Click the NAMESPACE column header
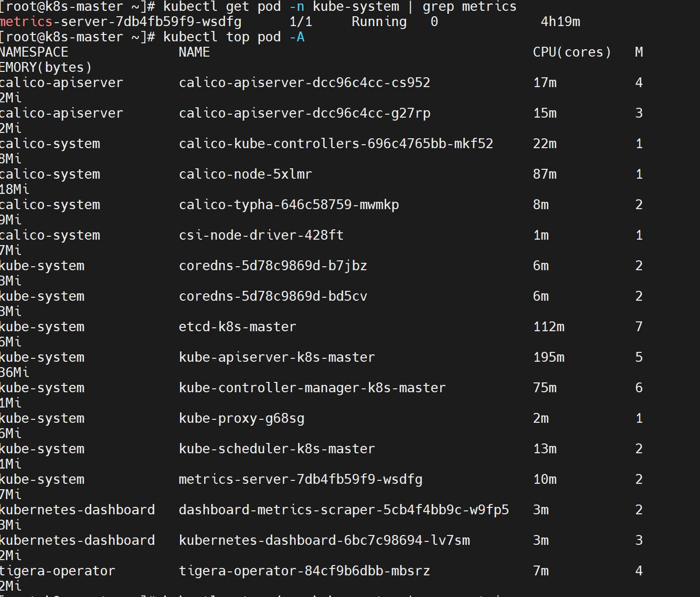Image resolution: width=700 pixels, height=597 pixels. click(34, 52)
